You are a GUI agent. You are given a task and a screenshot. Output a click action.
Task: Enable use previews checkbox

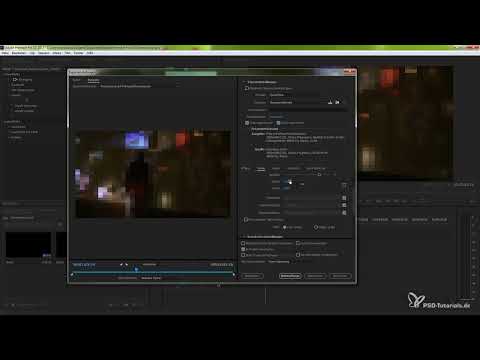click(x=298, y=243)
